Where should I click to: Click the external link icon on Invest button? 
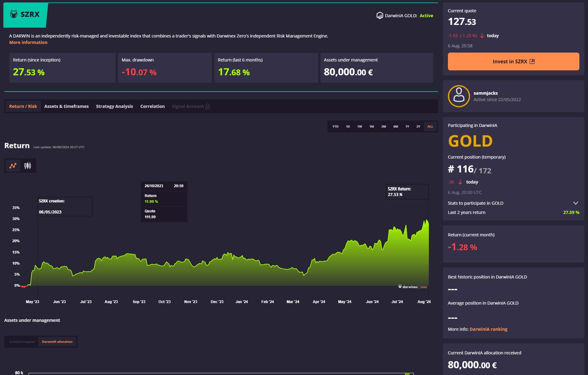click(532, 61)
